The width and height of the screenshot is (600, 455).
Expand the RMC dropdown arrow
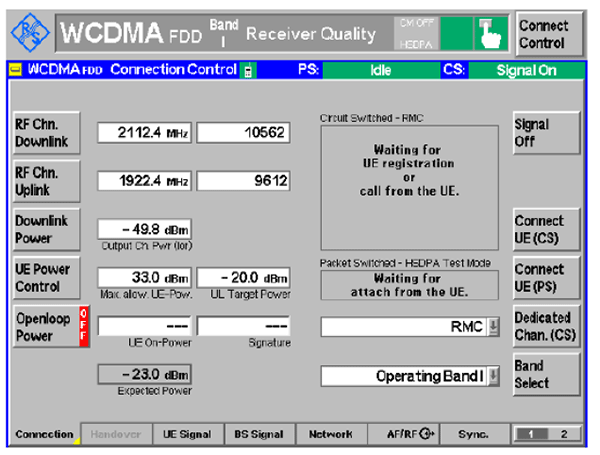tap(492, 327)
